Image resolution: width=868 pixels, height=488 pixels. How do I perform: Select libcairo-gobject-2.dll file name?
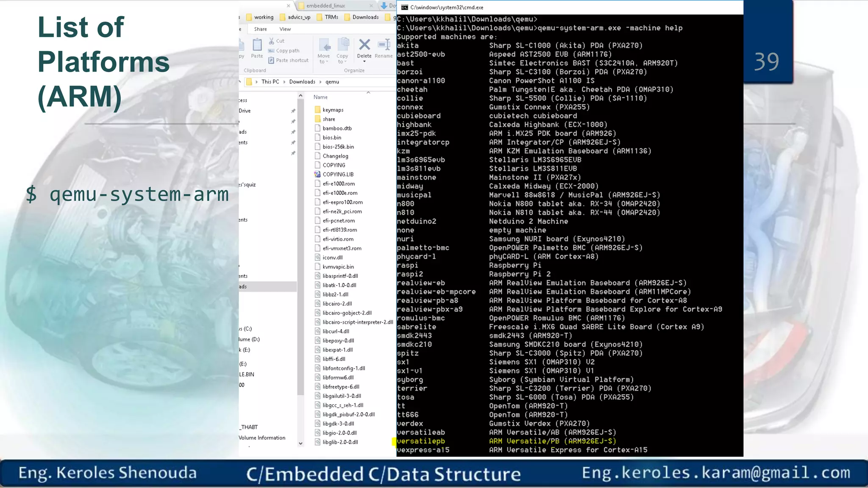pyautogui.click(x=347, y=313)
